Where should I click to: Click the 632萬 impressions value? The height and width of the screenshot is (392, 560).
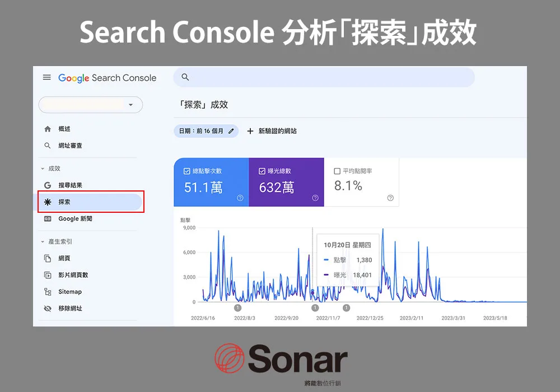click(277, 188)
